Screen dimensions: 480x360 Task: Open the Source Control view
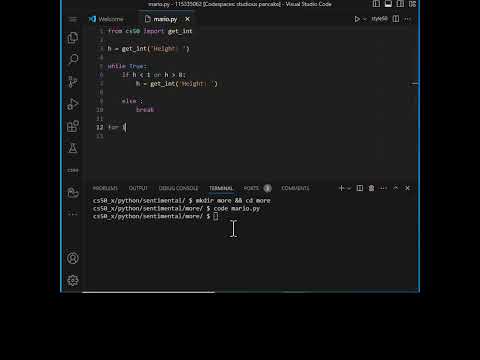tap(73, 82)
